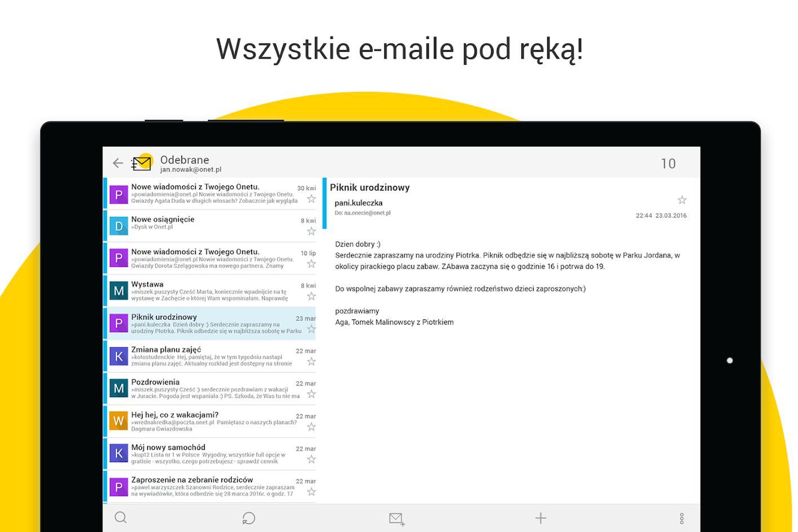
Task: Select the W avatar of Hej hej email
Action: pyautogui.click(x=118, y=421)
